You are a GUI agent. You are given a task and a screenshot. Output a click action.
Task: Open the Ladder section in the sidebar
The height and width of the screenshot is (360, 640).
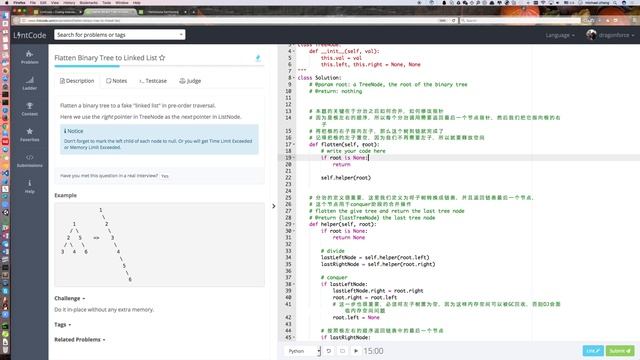pos(29,83)
